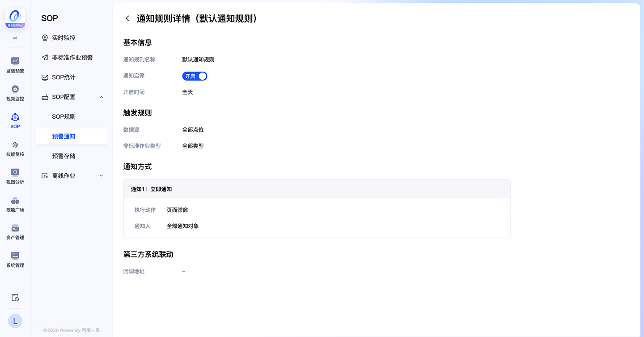
Task: Click the 执行动作 label
Action: (145, 210)
